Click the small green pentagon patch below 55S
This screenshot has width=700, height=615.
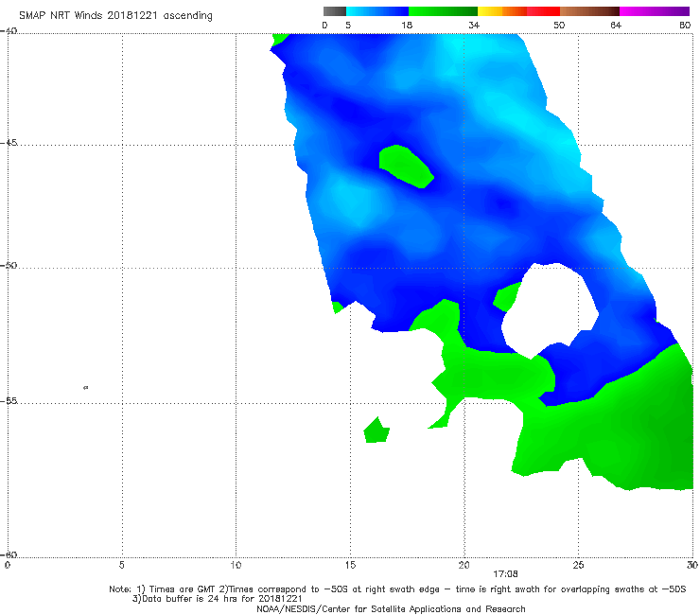pyautogui.click(x=376, y=430)
